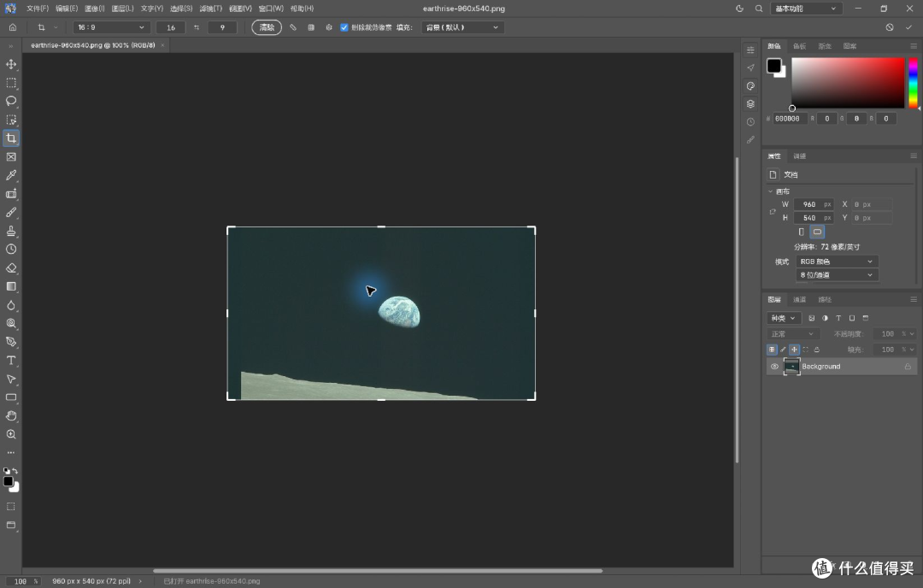Viewport: 923px width, 588px height.
Task: Cancel the crop operation icon
Action: tap(890, 27)
